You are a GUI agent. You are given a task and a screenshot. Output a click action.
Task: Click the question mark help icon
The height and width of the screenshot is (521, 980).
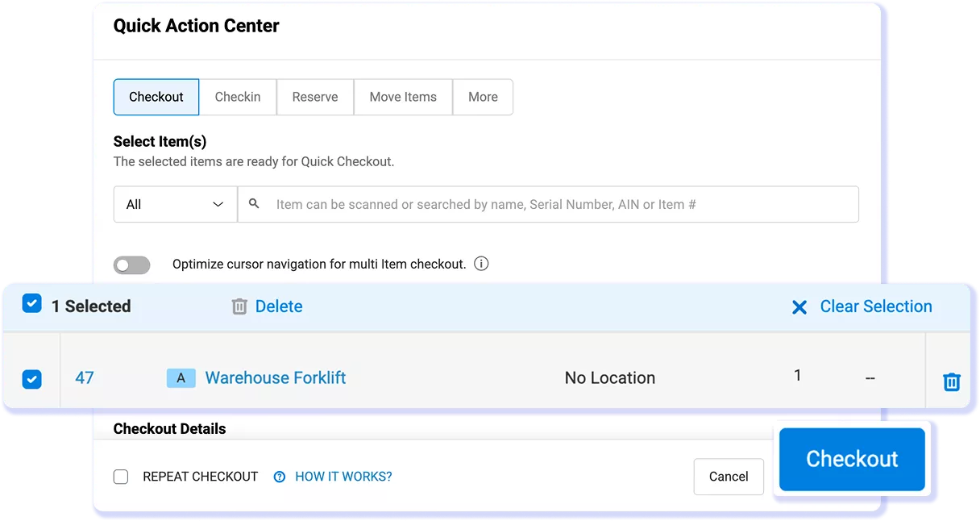tap(280, 477)
